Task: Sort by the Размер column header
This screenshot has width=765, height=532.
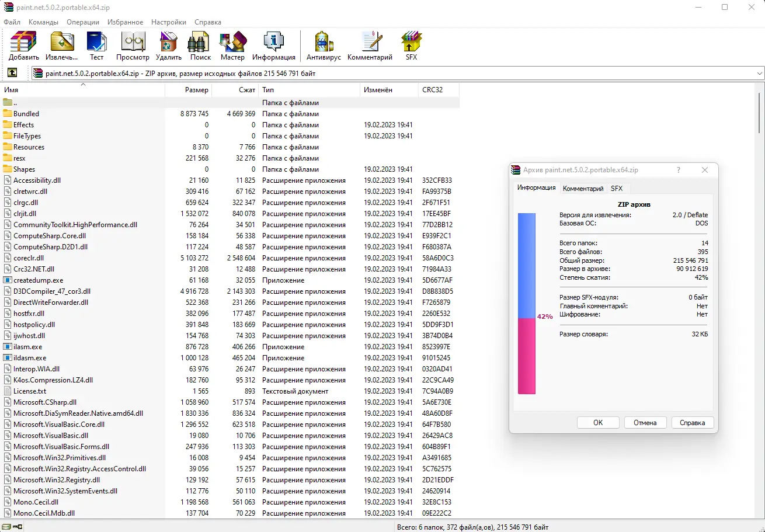Action: [189, 90]
